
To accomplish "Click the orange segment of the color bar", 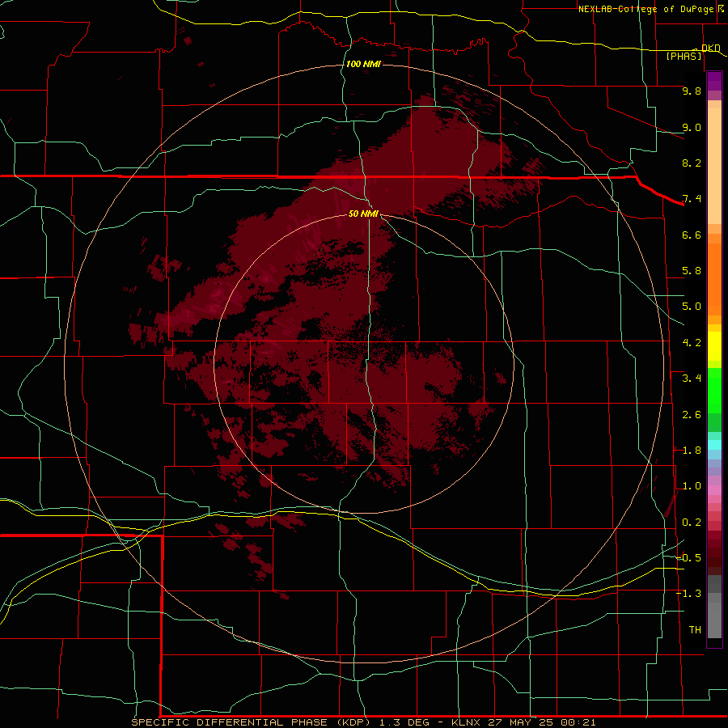I will (x=714, y=278).
